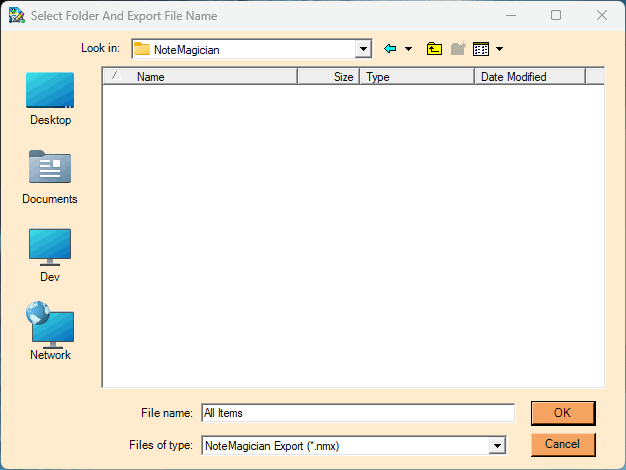Viewport: 626px width, 470px height.
Task: Sort by Date Modified column
Action: (x=529, y=76)
